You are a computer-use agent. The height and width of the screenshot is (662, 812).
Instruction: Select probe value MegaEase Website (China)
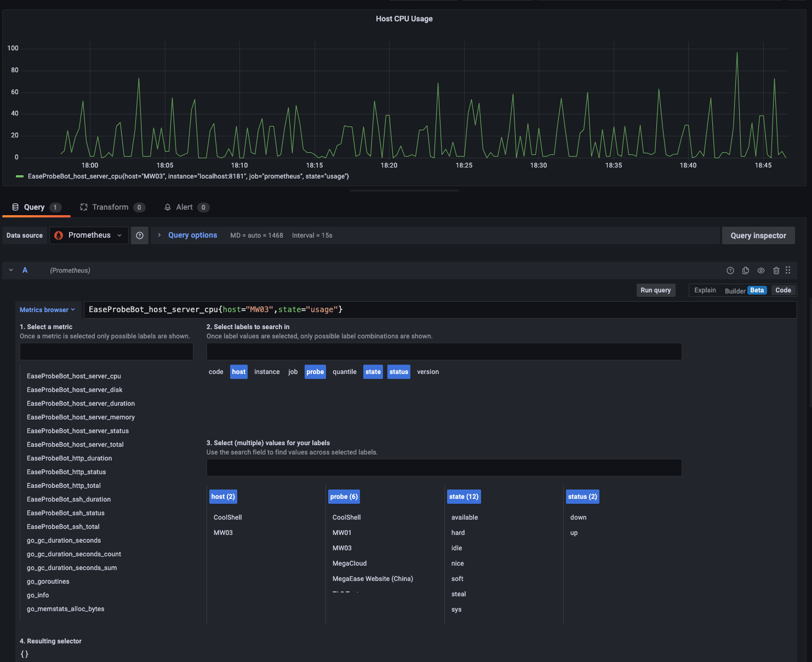pyautogui.click(x=373, y=579)
